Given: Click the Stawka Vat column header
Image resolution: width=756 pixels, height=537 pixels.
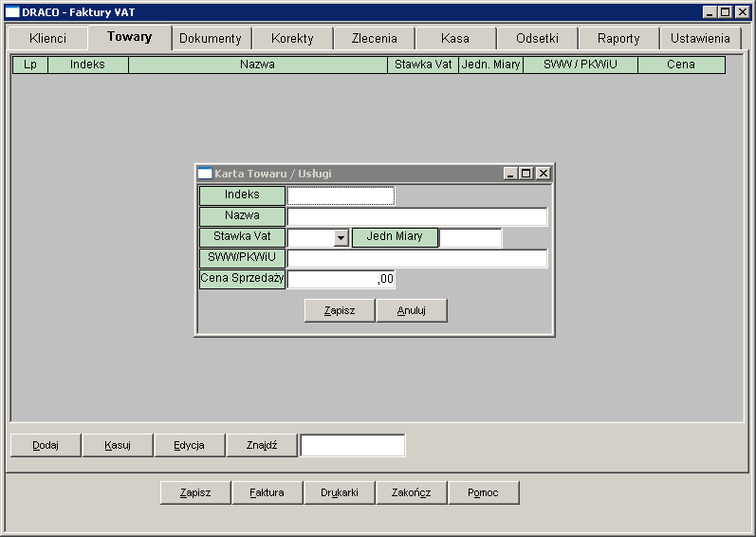Looking at the screenshot, I should pos(423,65).
